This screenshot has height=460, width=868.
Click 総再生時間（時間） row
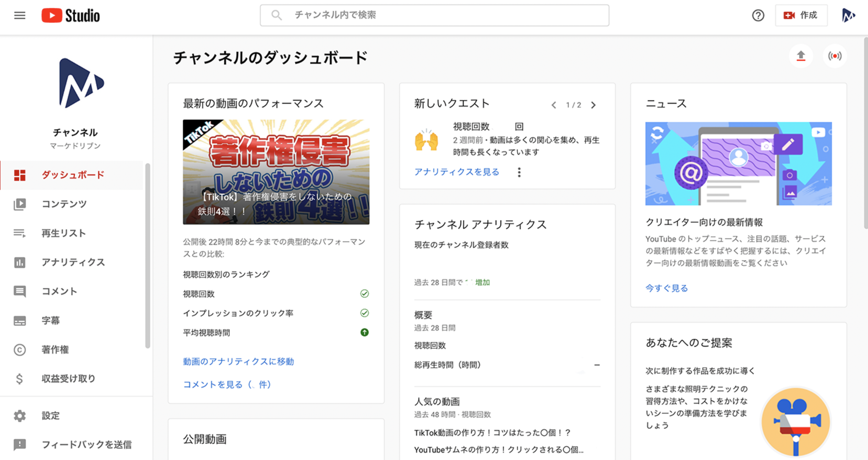tap(507, 365)
